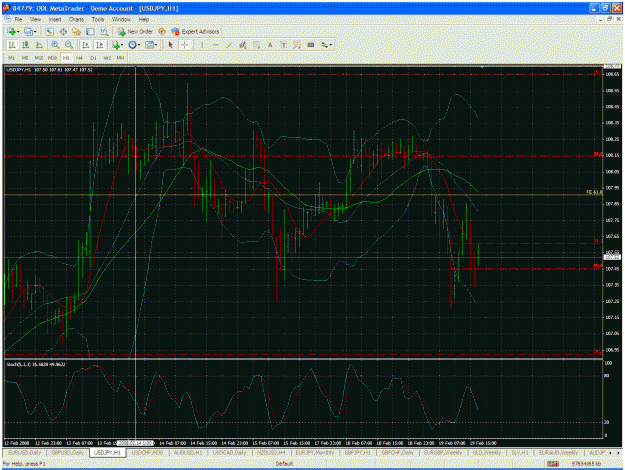Open the Help menu
The width and height of the screenshot is (625, 470).
[x=143, y=19]
